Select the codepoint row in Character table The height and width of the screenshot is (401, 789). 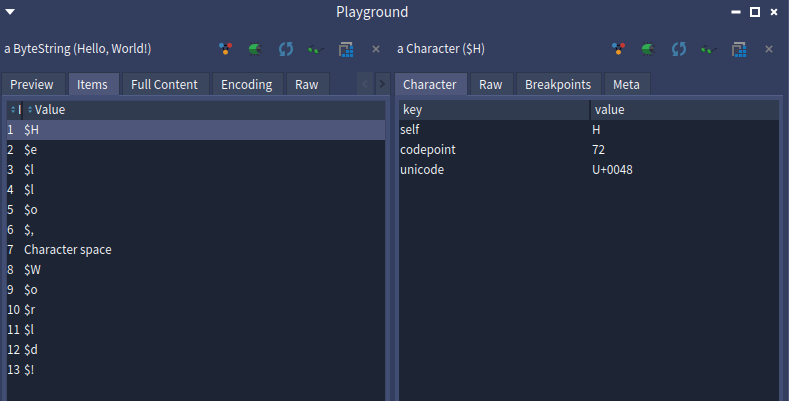coord(429,150)
